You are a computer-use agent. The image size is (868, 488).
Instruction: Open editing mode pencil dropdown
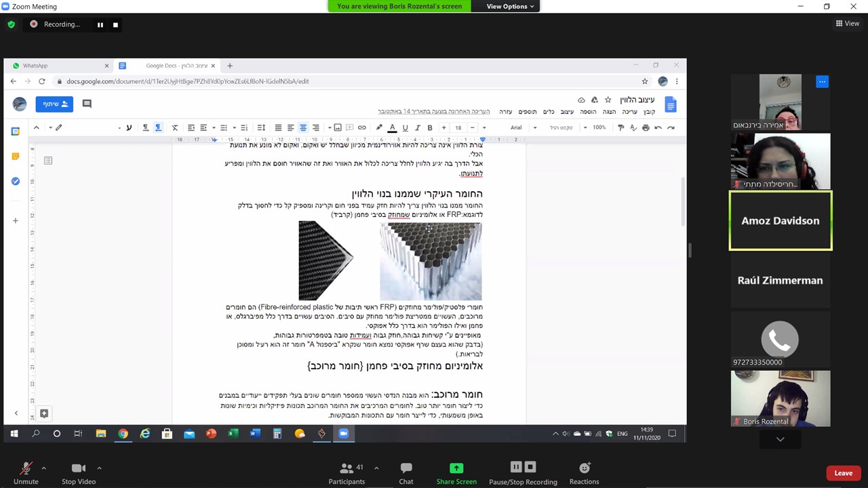click(x=56, y=127)
